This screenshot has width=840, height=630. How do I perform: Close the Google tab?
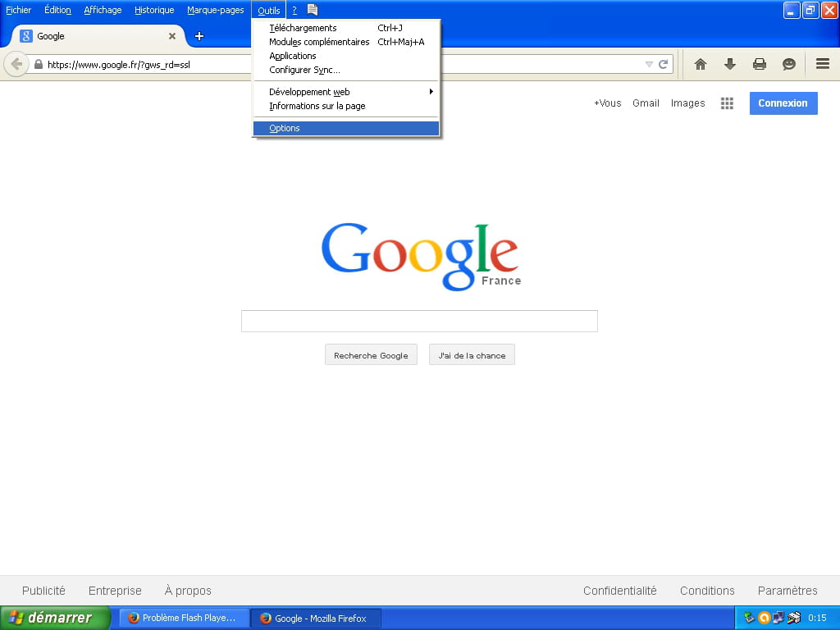(x=172, y=36)
